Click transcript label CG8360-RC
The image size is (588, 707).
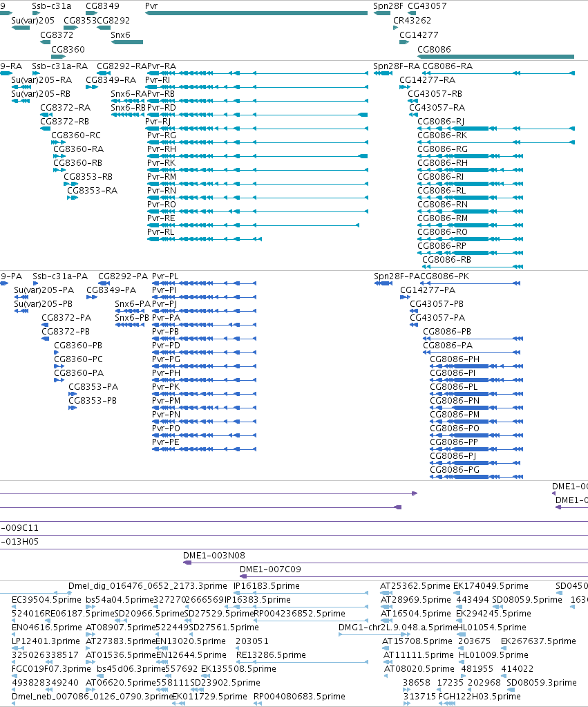point(76,135)
